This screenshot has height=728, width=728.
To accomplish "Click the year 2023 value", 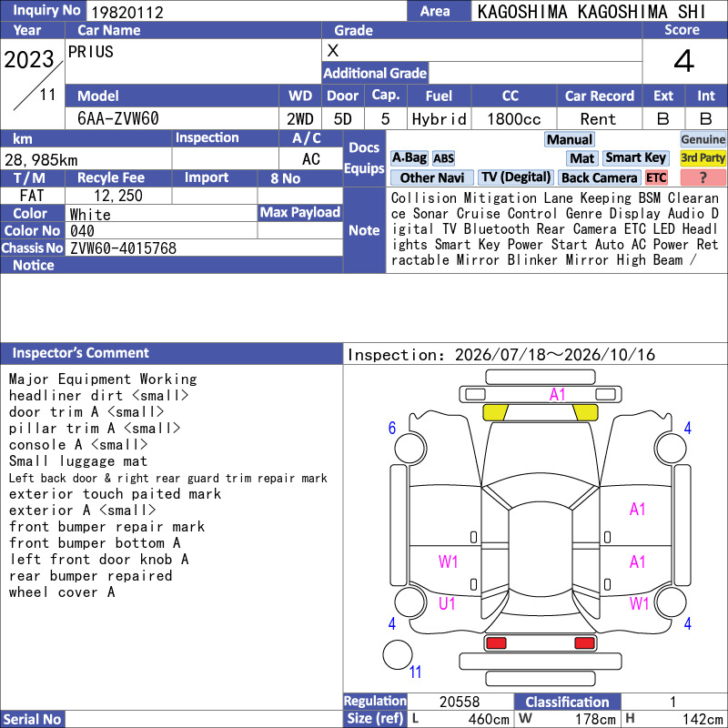I will coord(29,59).
